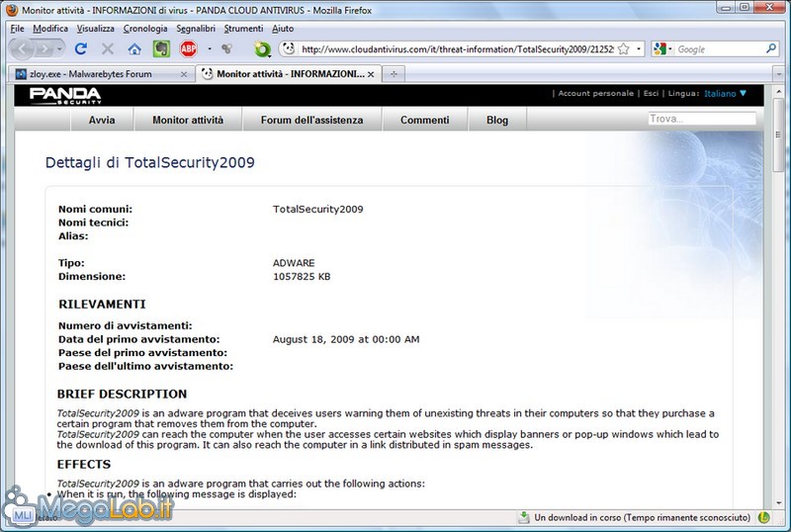
Task: Click the Firefox reload page icon
Action: [x=82, y=48]
